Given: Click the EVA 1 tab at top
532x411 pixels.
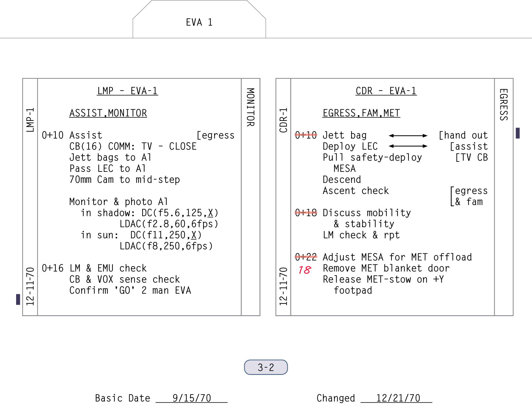Looking at the screenshot, I should 199,22.
